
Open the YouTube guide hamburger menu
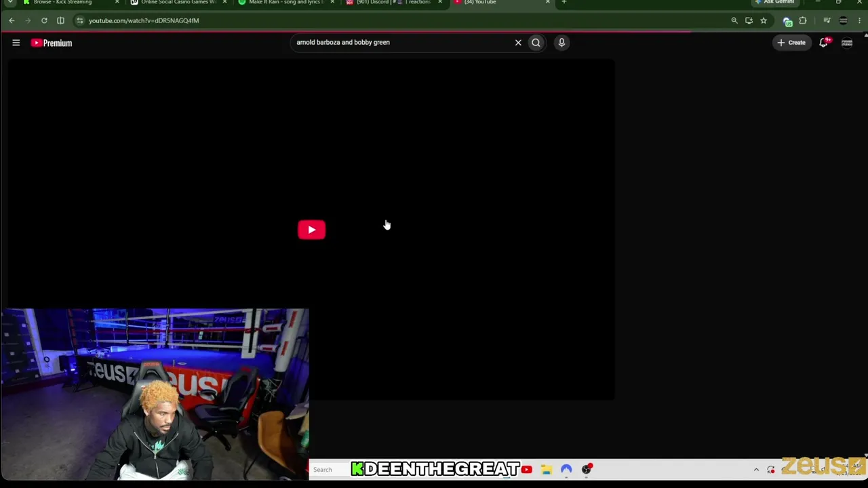(16, 43)
